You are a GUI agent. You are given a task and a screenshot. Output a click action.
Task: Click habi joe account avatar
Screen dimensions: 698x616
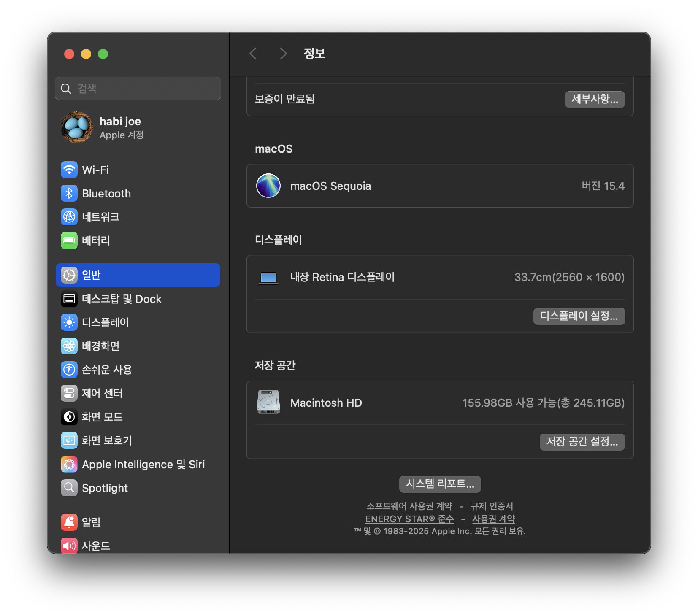coord(77,127)
